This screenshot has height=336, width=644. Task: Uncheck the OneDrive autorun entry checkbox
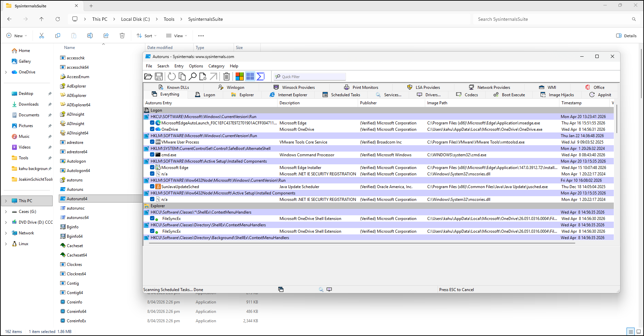152,129
